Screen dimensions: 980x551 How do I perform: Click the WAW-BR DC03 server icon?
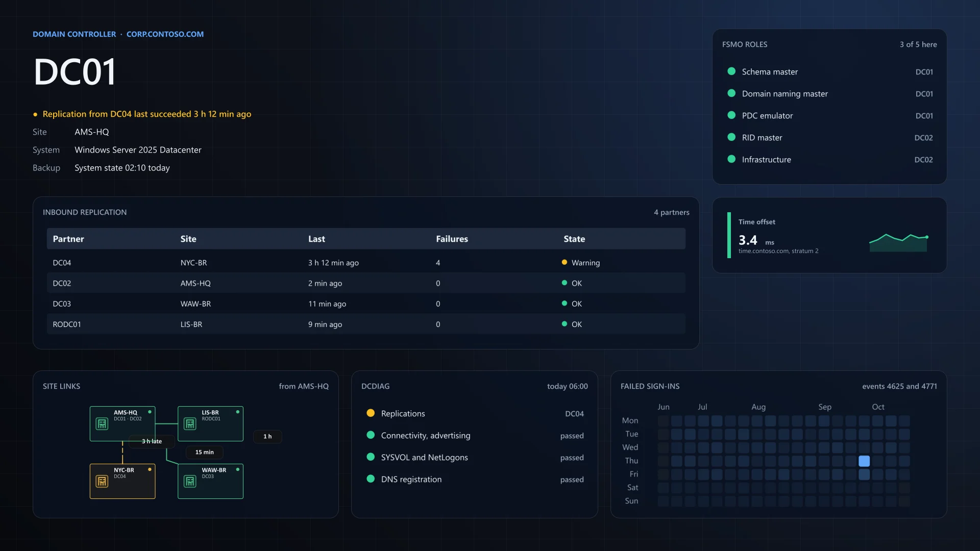190,482
